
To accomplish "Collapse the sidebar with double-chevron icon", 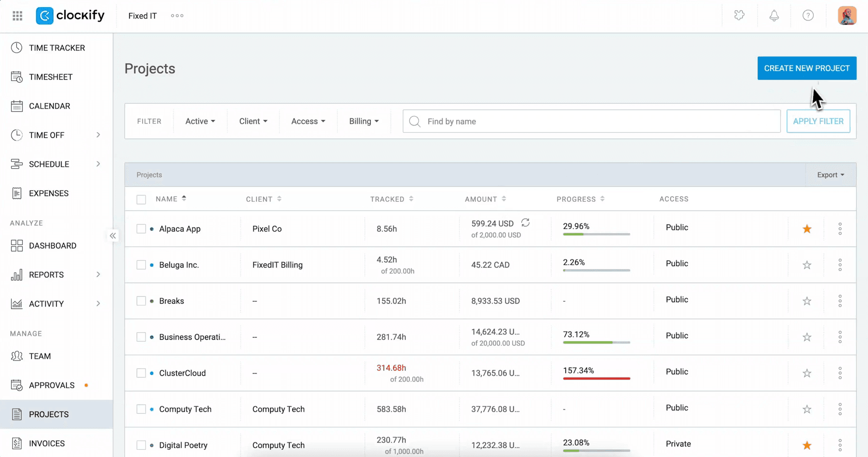I will tap(113, 236).
